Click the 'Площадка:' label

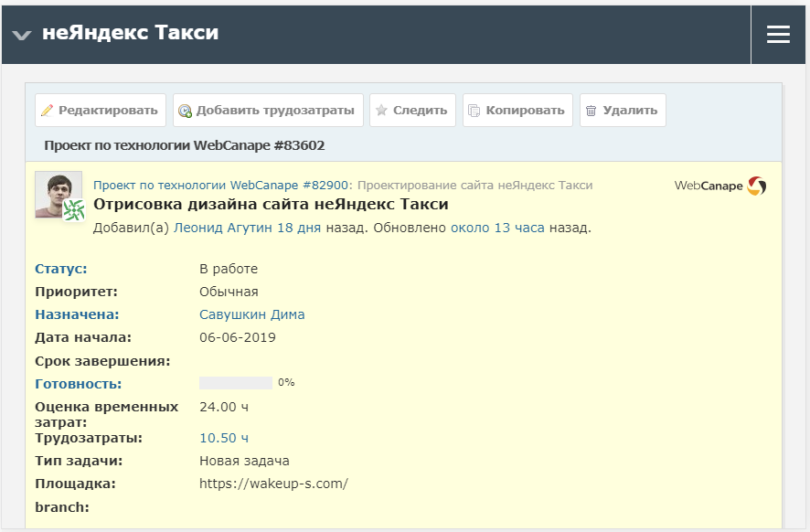(x=75, y=484)
